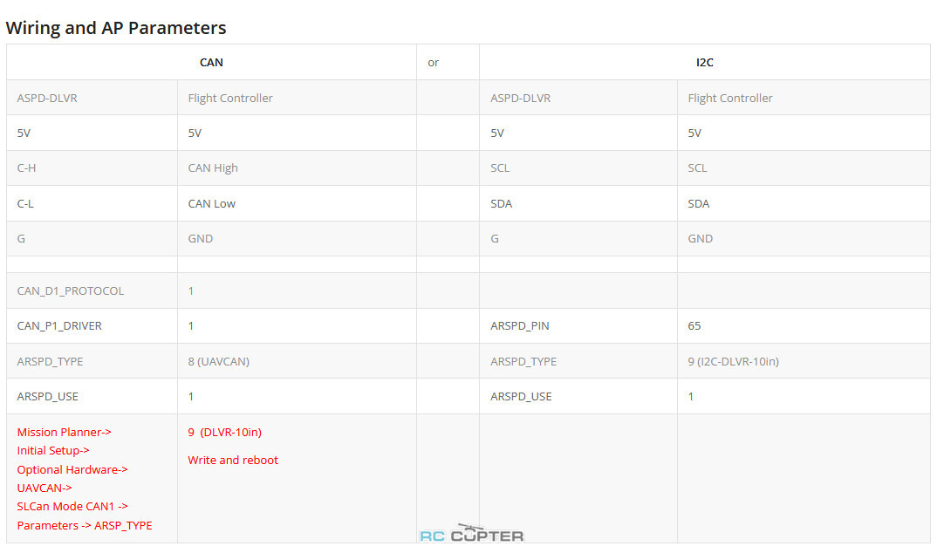Click the CAN_P1_DRIVER parameter cell

92,325
